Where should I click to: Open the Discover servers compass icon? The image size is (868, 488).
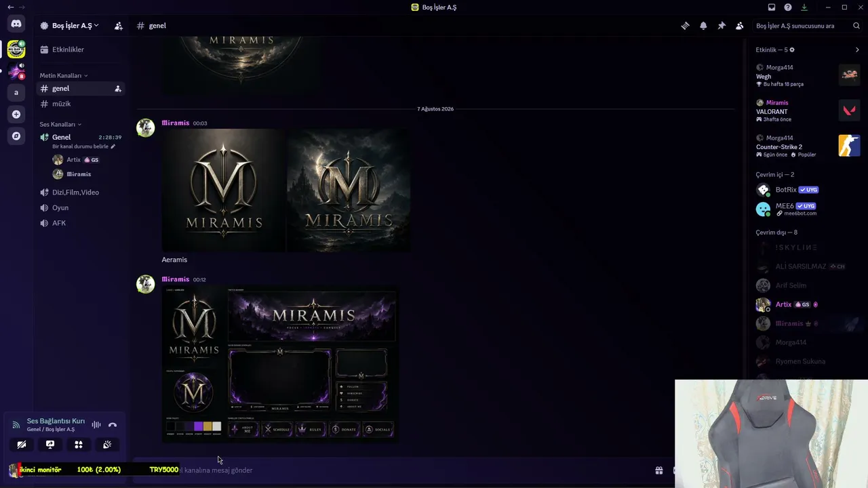(x=16, y=136)
